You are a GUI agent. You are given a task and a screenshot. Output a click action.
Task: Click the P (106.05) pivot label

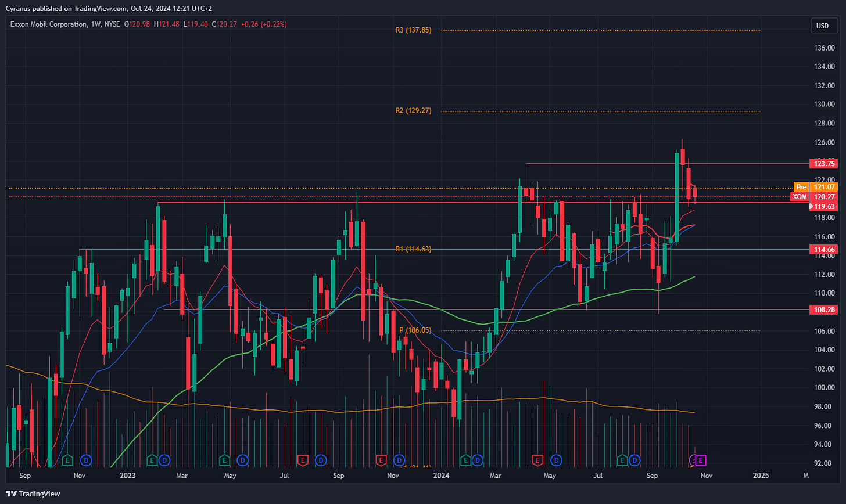click(x=415, y=330)
